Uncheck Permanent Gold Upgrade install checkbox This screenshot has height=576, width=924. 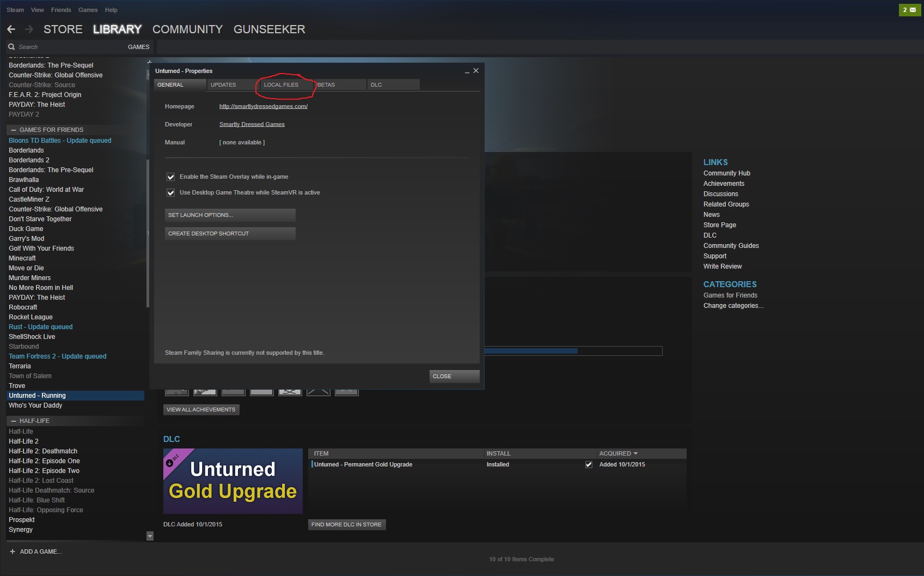(589, 465)
